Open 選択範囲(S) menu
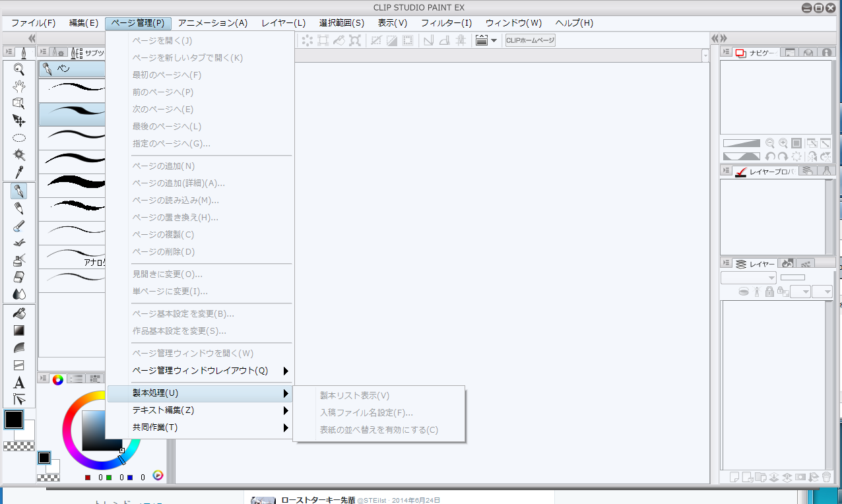The height and width of the screenshot is (504, 842). tap(342, 23)
